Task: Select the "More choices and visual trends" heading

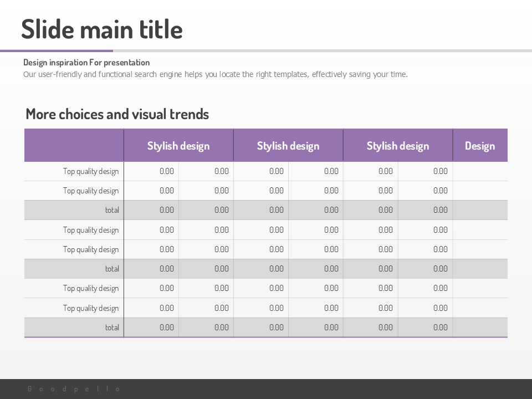Action: click(117, 114)
